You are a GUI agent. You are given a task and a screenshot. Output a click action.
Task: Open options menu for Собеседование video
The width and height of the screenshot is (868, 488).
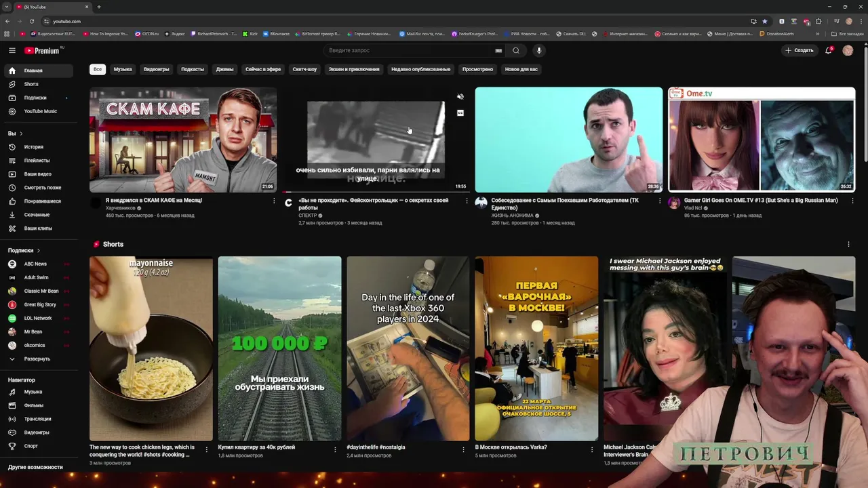tap(660, 201)
